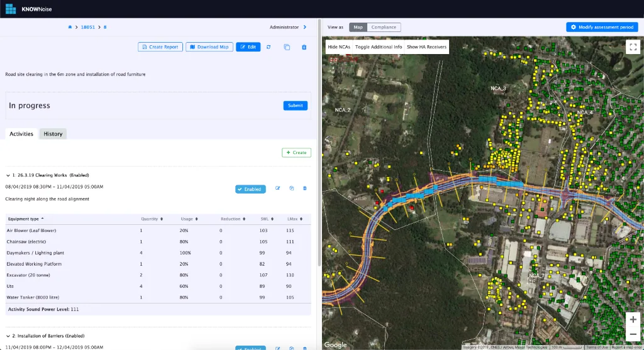
Task: Expand the Administrator menu chevron
Action: pos(305,27)
